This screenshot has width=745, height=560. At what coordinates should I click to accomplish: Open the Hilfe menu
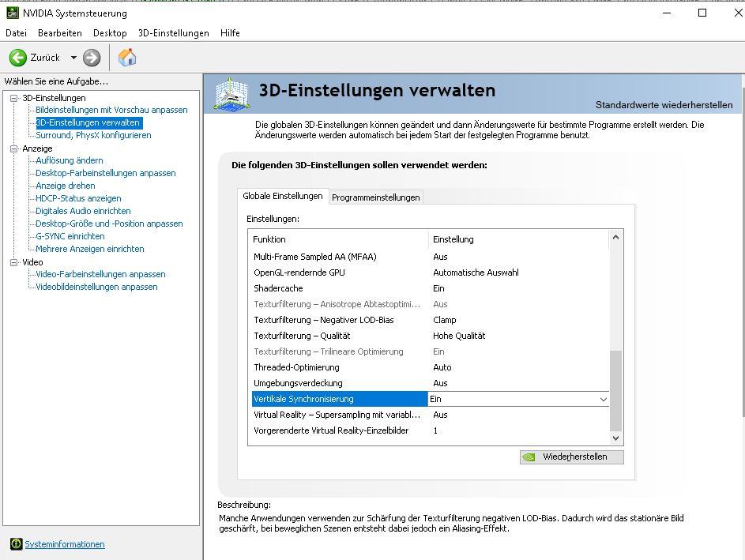[230, 32]
